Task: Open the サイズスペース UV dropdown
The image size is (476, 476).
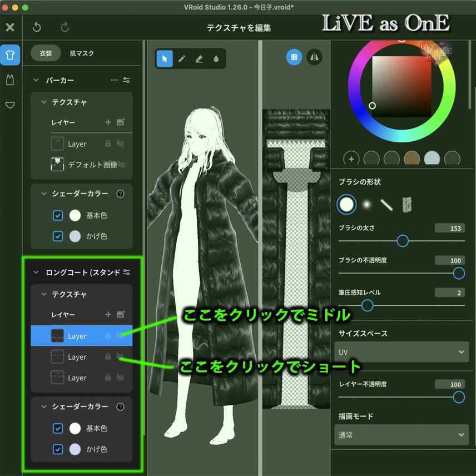Action: [x=401, y=352]
